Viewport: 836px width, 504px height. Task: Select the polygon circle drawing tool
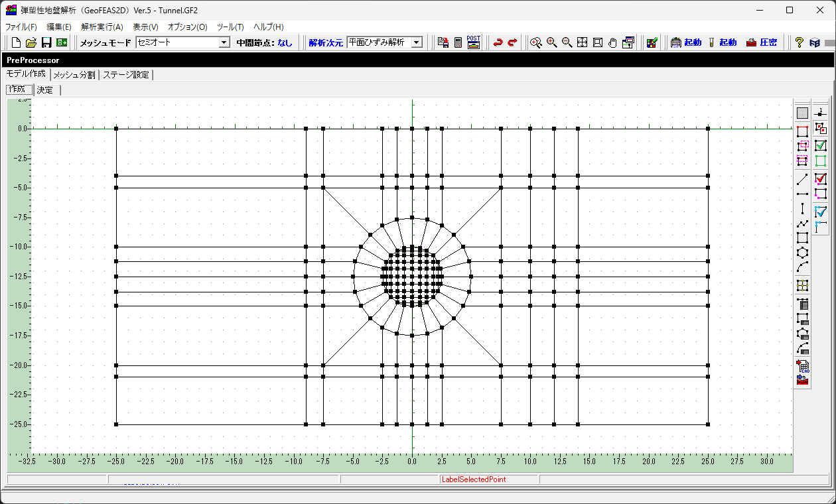[802, 253]
